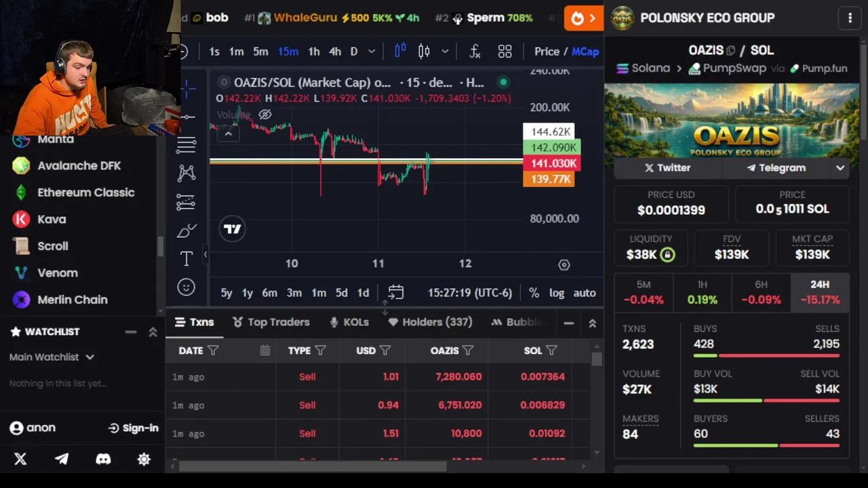Open the Telegram icon in sidebar footer
Image resolution: width=868 pixels, height=488 pixels.
62,460
